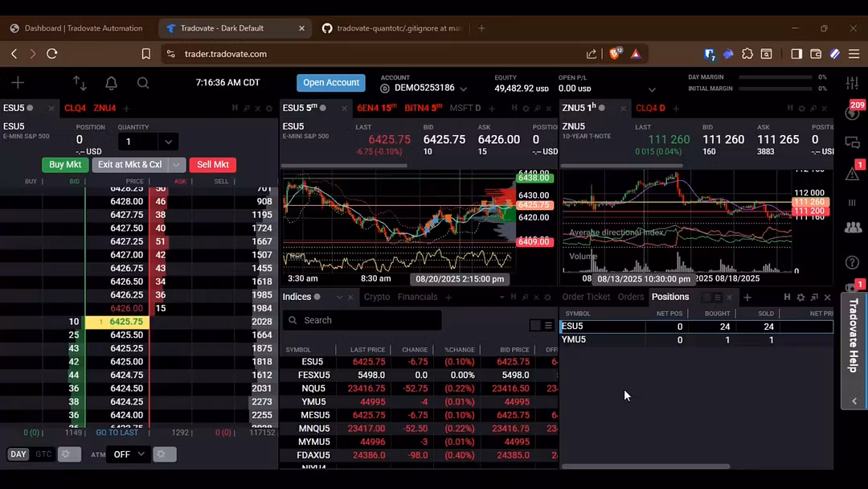This screenshot has width=868, height=489.
Task: Open the chat messages icon in right sidebar
Action: click(853, 142)
